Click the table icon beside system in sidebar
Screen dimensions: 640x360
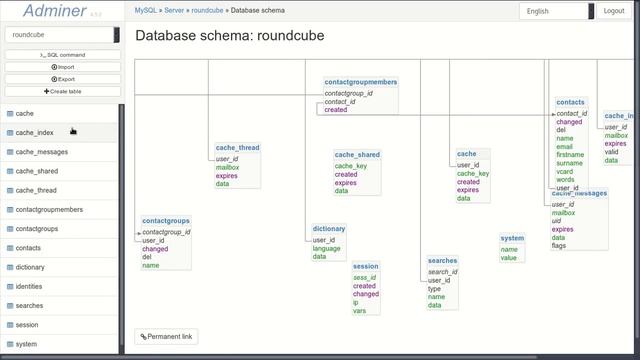(x=10, y=344)
